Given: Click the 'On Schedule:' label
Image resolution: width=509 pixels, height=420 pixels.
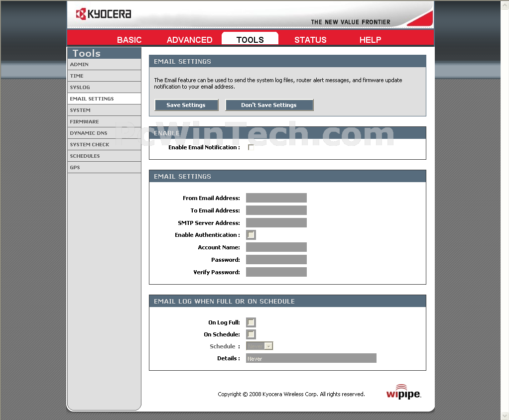Looking at the screenshot, I should click(x=222, y=334).
